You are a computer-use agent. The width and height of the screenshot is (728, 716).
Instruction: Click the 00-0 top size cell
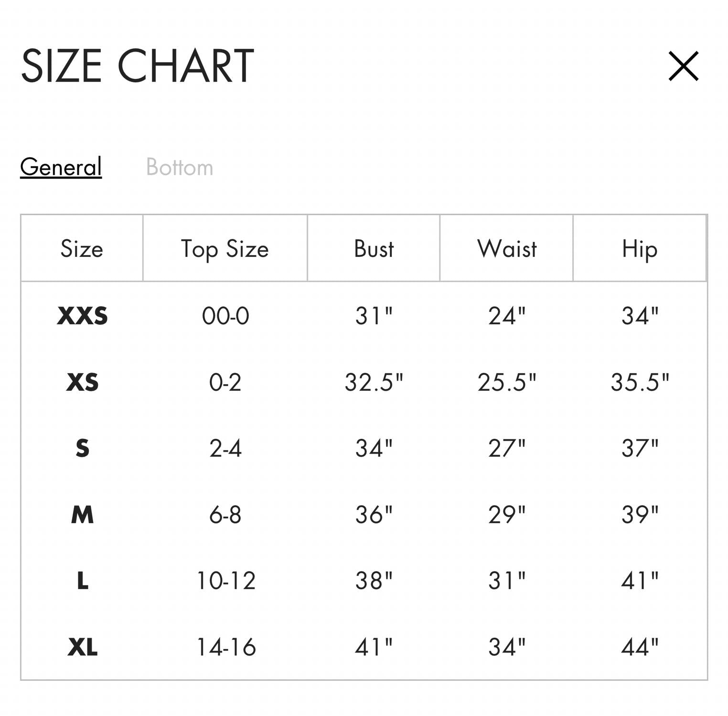(x=225, y=316)
